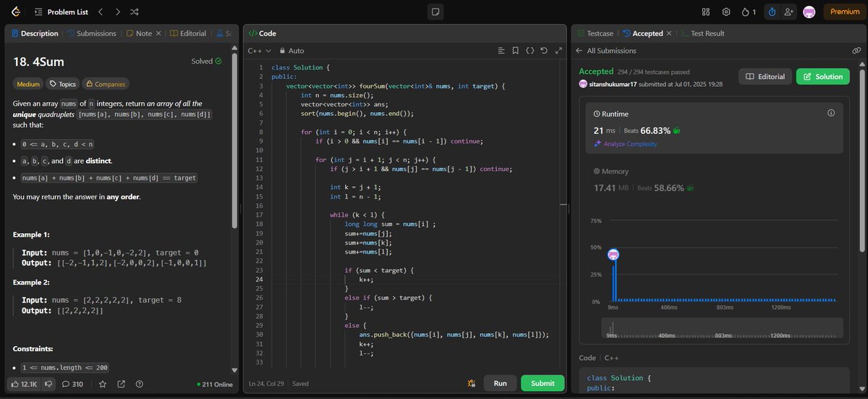The width and height of the screenshot is (868, 399).
Task: Like the problem with 12.1K thumbs up
Action: point(25,384)
